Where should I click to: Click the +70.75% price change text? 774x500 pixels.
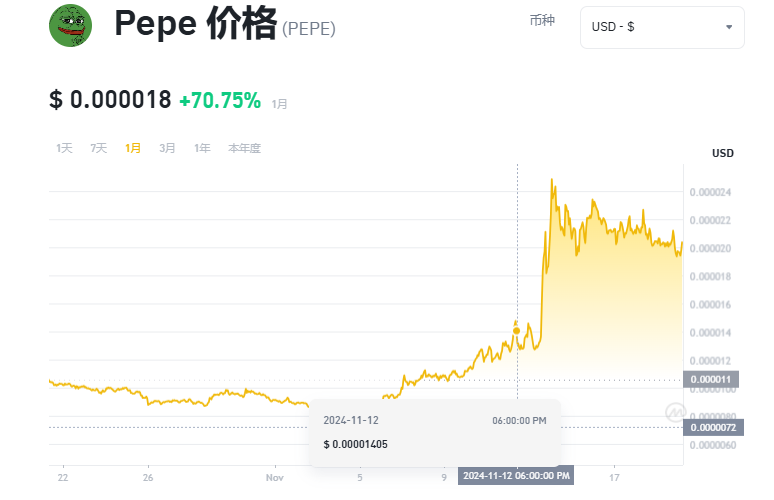click(220, 100)
